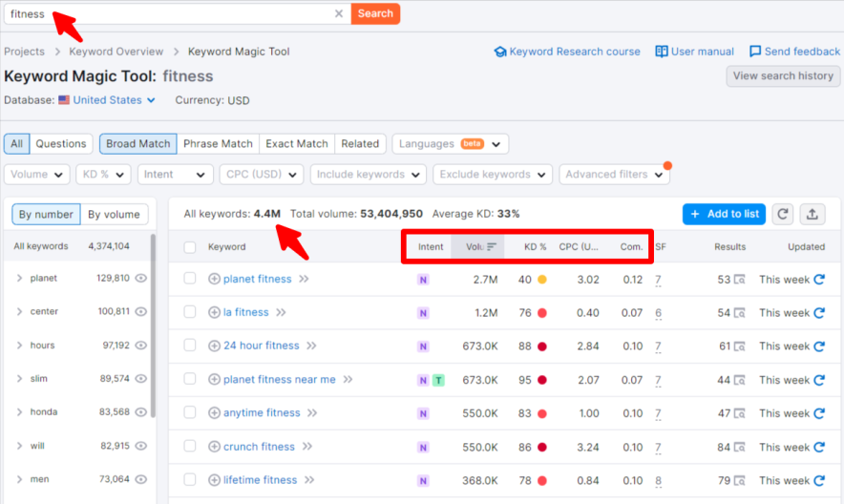This screenshot has width=844, height=504.
Task: Check the select-all keywords checkbox
Action: [189, 247]
